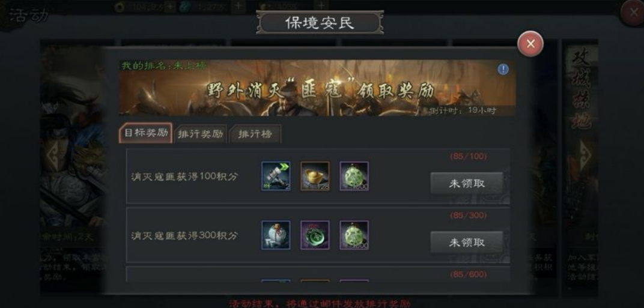Switch to the 排行奖励 tab
The height and width of the screenshot is (308, 644).
(x=201, y=134)
